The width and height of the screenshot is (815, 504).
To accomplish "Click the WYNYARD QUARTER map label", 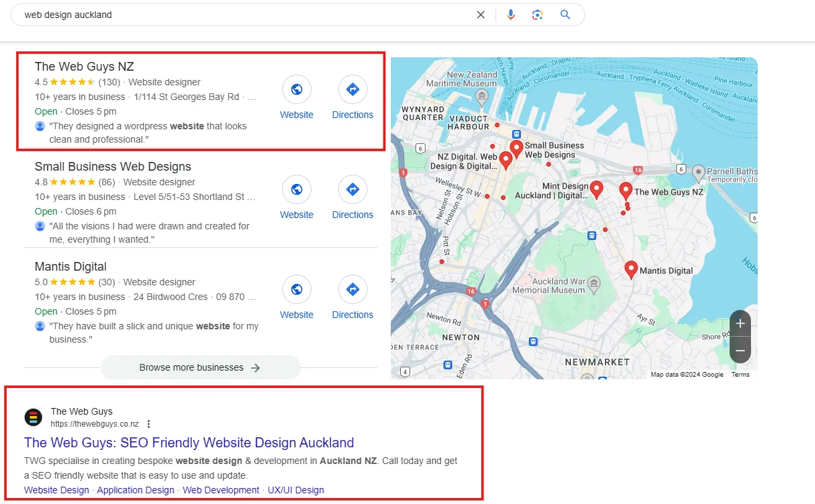I will click(422, 113).
